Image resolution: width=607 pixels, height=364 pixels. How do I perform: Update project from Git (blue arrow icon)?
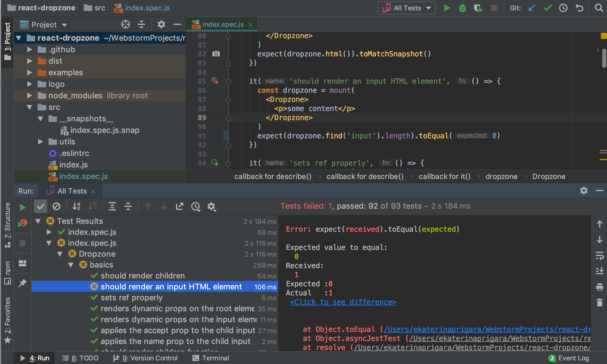pos(531,8)
